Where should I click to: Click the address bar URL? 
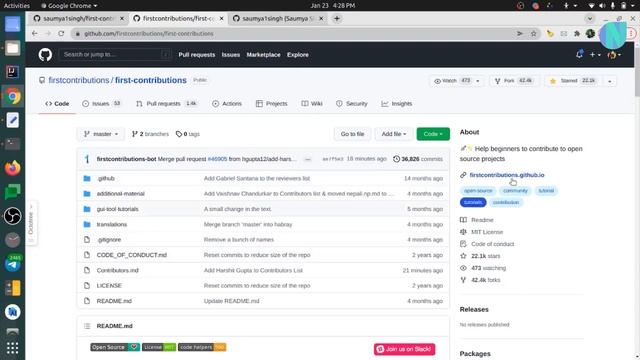pos(149,33)
